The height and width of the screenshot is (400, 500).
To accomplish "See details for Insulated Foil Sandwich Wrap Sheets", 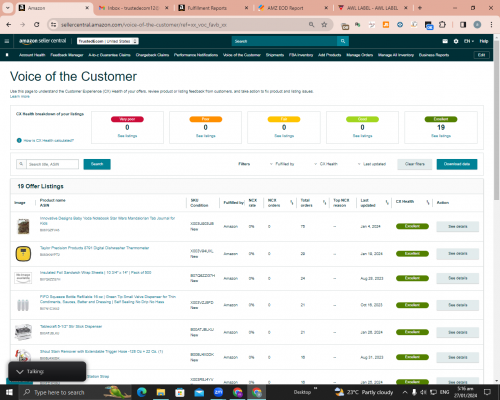I will [x=458, y=278].
